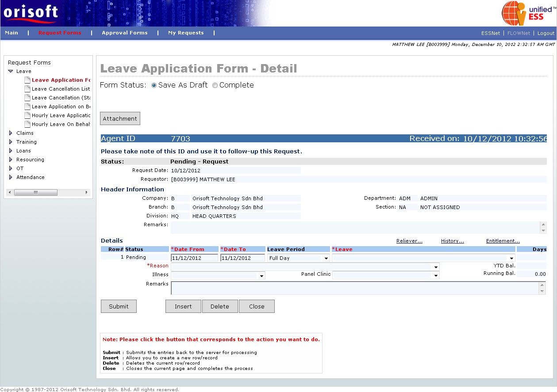Expand the OT tree node
The image size is (557, 392).
(11, 168)
